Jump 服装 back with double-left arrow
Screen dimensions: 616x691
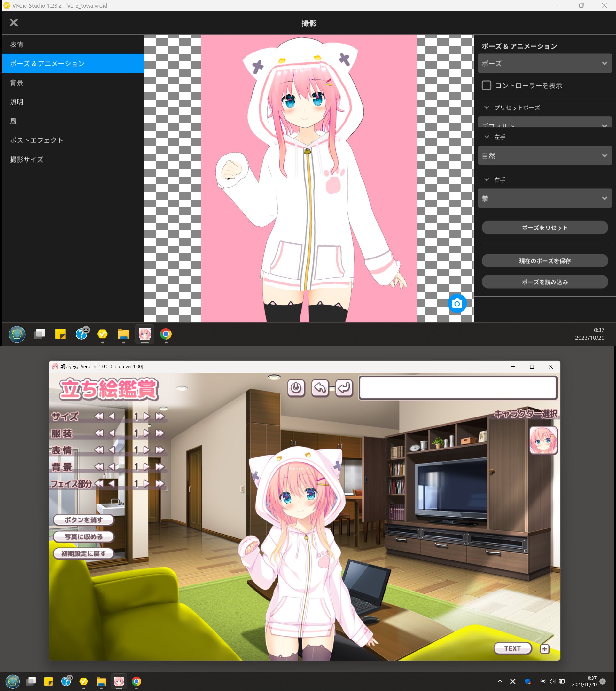(x=99, y=433)
